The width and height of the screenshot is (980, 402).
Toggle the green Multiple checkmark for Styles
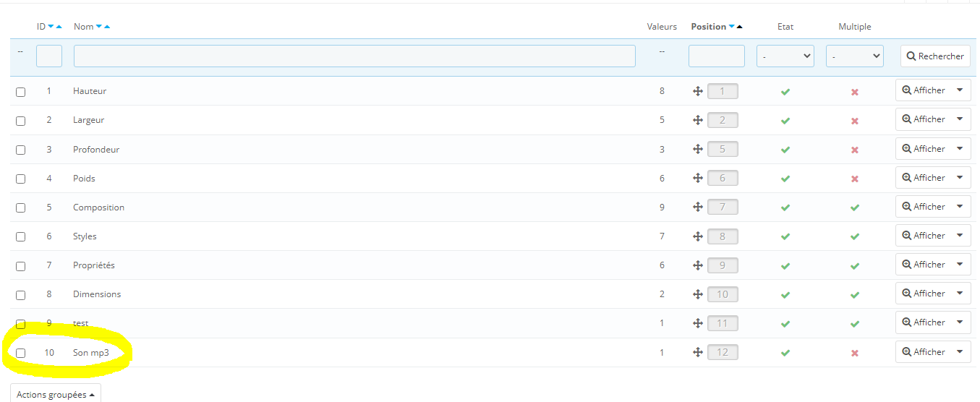[x=855, y=236]
